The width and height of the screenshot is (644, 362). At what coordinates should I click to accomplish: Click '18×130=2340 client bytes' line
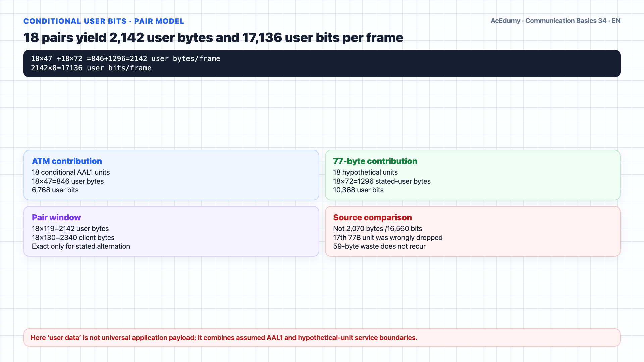click(73, 238)
